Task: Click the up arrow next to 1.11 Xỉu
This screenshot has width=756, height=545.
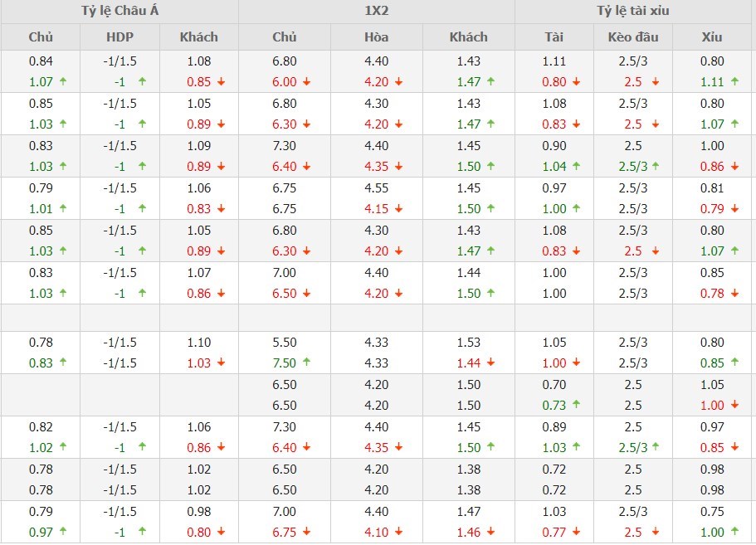Action: coord(734,81)
